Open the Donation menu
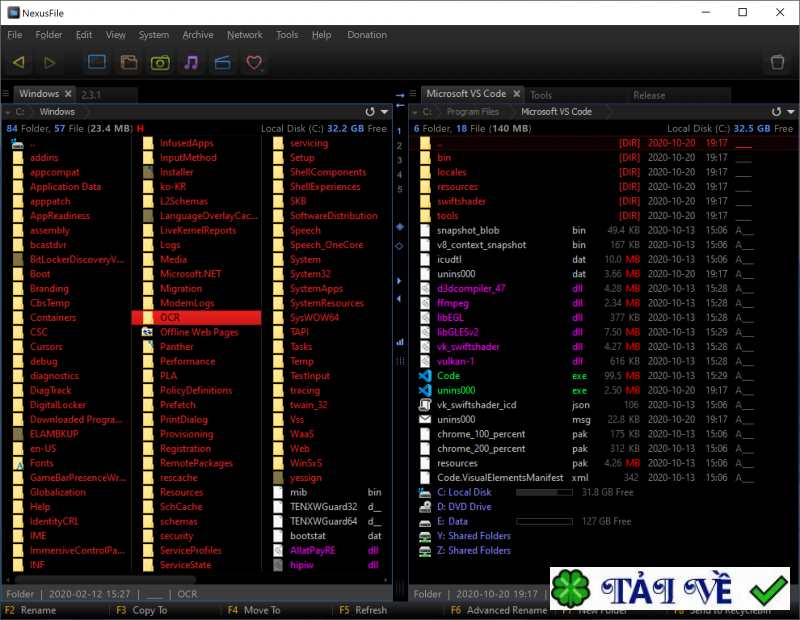The height and width of the screenshot is (620, 800). [367, 34]
